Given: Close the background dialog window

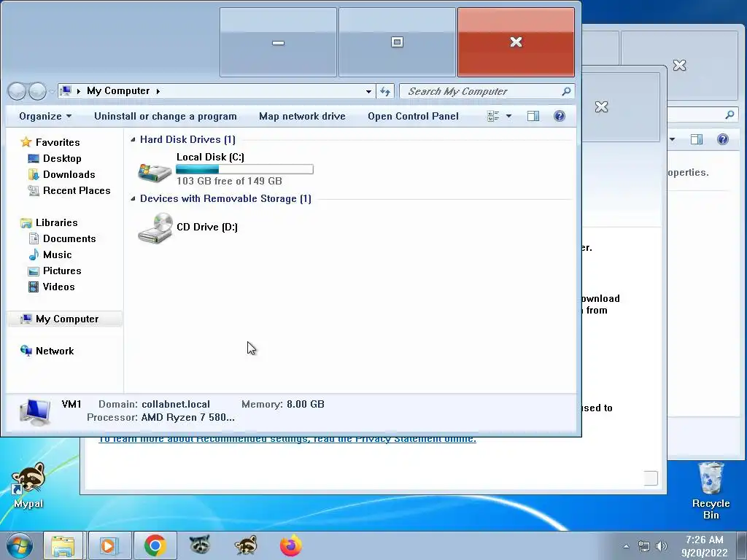Looking at the screenshot, I should (x=601, y=106).
